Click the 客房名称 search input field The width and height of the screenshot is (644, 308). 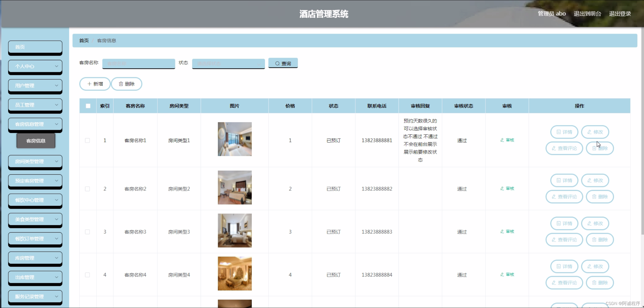[x=138, y=64]
